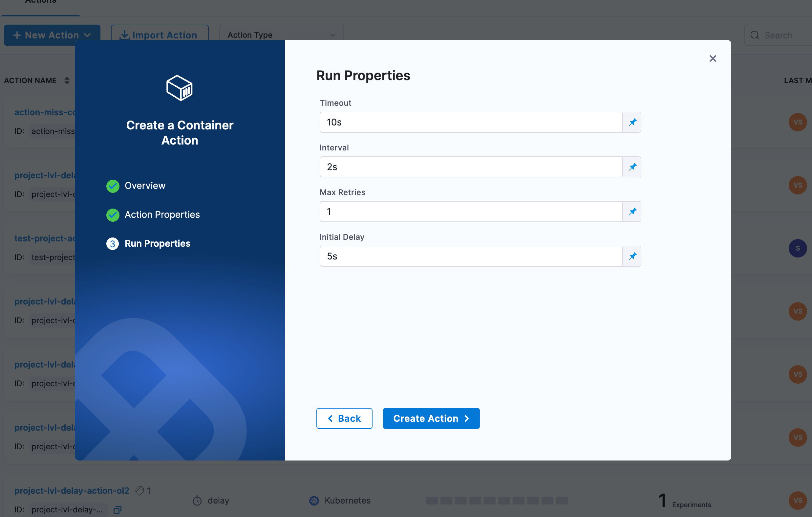This screenshot has height=517, width=812.
Task: Click the search magnifier icon
Action: (755, 35)
